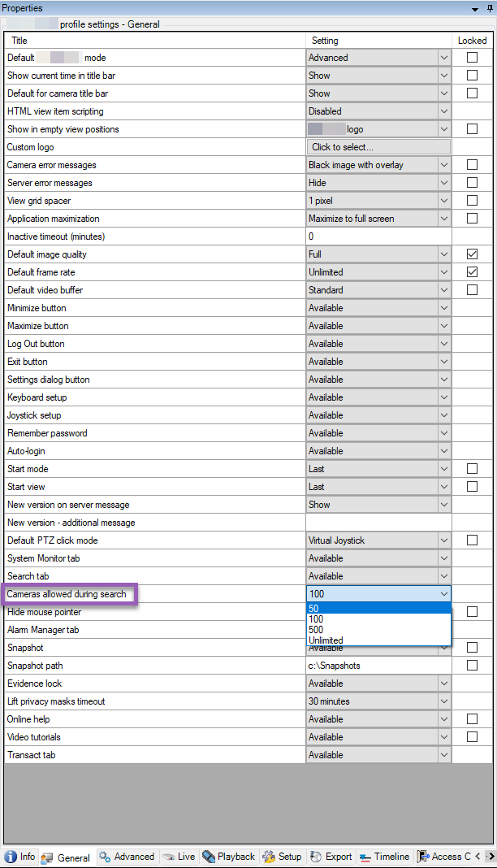Click Custom logo Click to select button
Image resolution: width=497 pixels, height=868 pixels.
point(378,147)
